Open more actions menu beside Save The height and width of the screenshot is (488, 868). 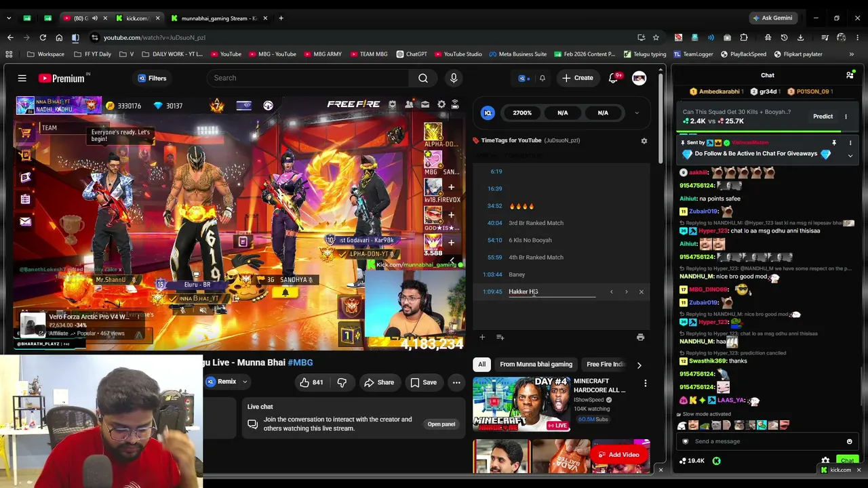(456, 382)
